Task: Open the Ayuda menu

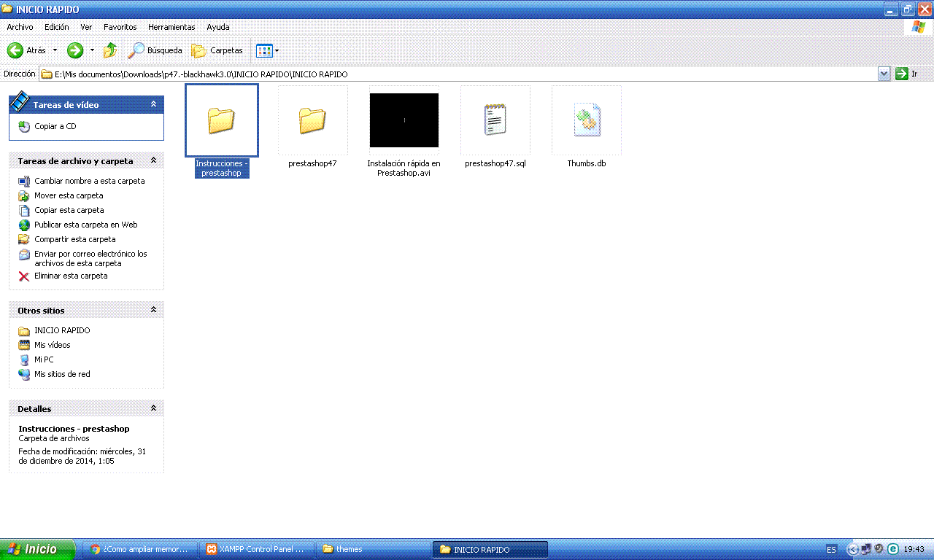Action: pos(218,27)
